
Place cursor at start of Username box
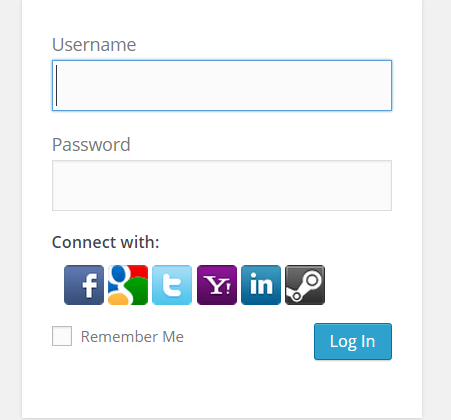coord(57,86)
